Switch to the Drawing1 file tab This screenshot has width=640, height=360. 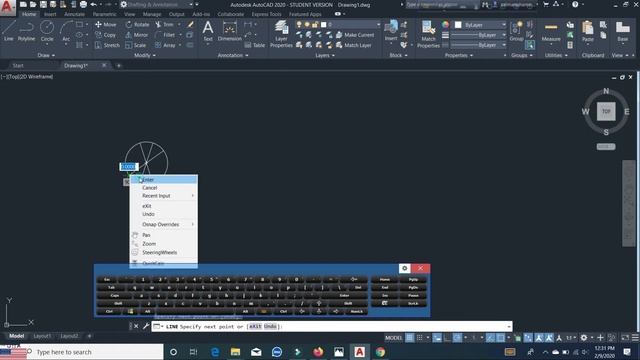pos(76,65)
